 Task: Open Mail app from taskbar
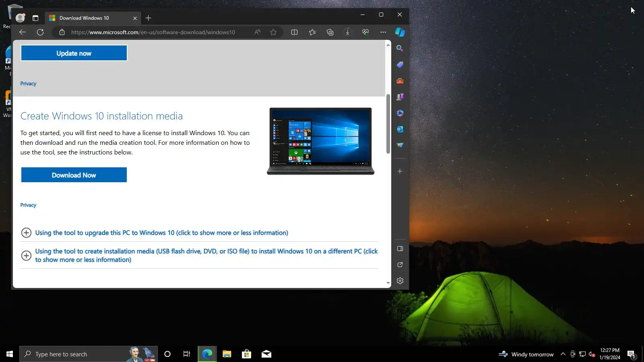point(266,354)
